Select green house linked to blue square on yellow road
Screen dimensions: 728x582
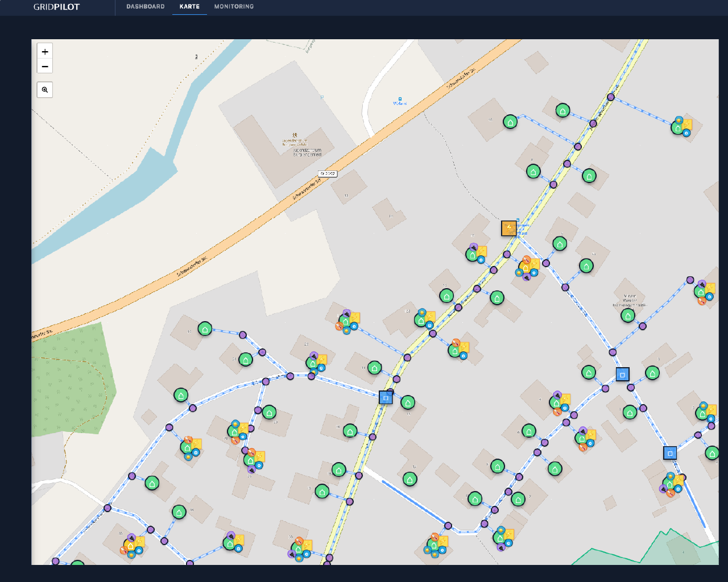click(x=408, y=403)
